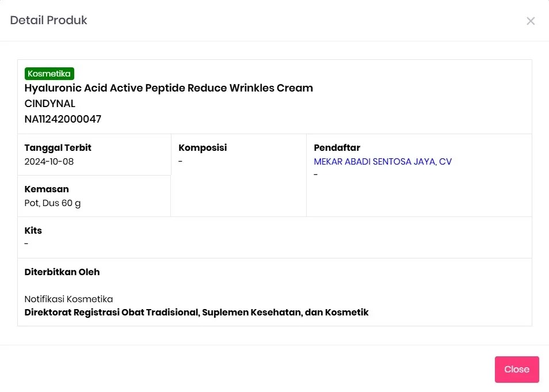This screenshot has width=549, height=392.
Task: Click the X icon to dismiss the dialog
Action: [530, 21]
